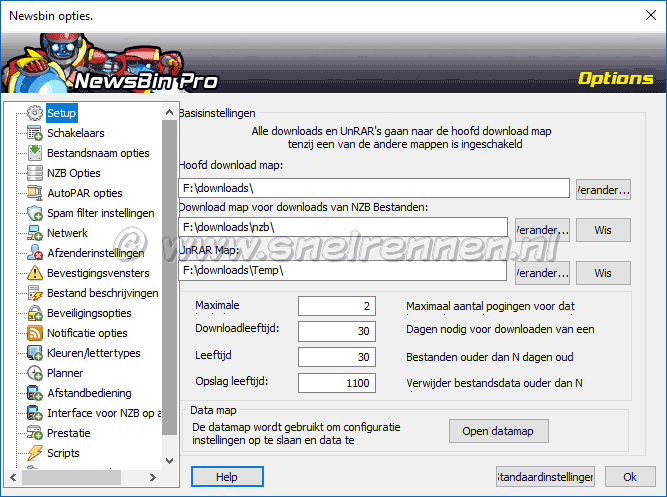Click the Open datamap button
The image size is (667, 497).
point(499,431)
